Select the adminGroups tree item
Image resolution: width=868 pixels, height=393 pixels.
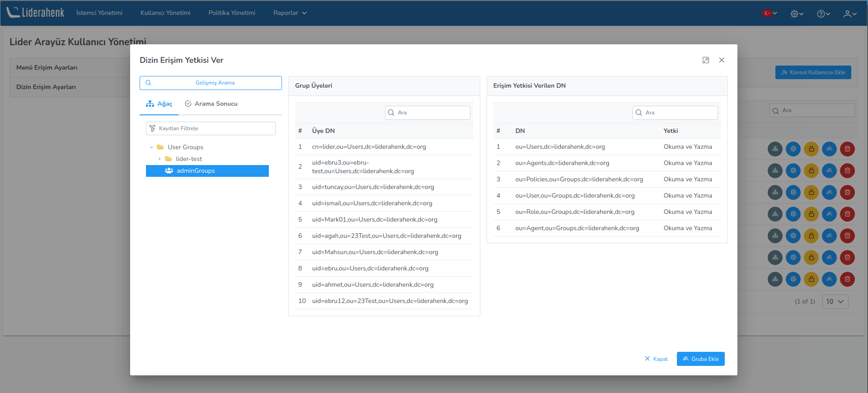click(196, 171)
